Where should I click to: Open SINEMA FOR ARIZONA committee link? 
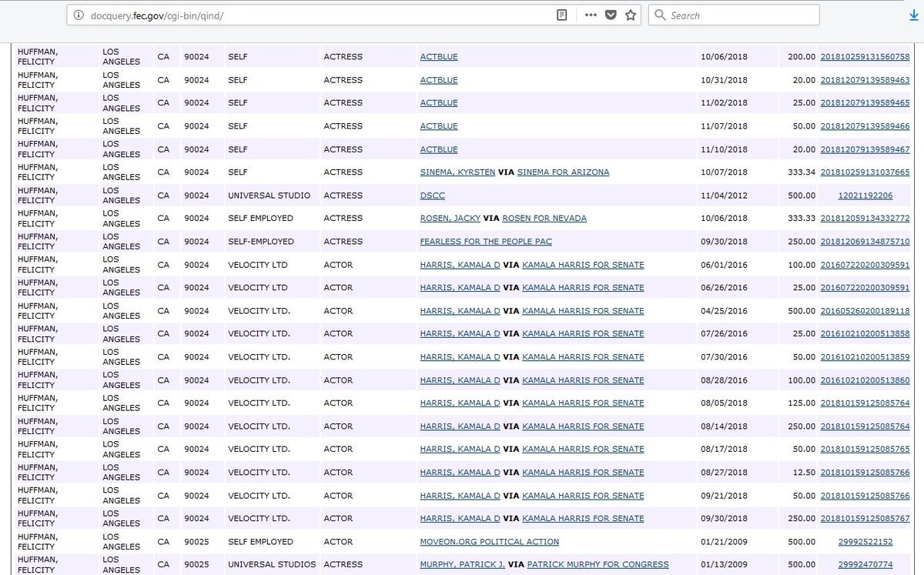[563, 172]
